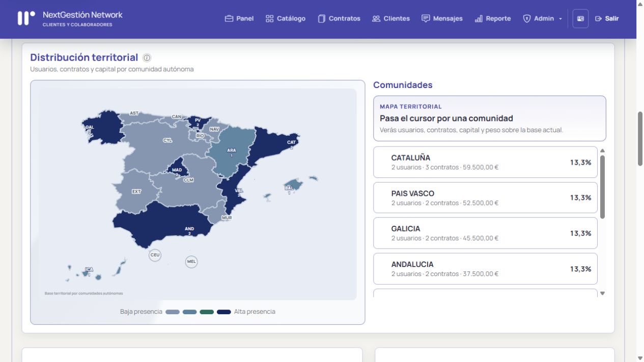Click the NextGestión Network logo icon
644x362 pixels.
[x=26, y=18]
